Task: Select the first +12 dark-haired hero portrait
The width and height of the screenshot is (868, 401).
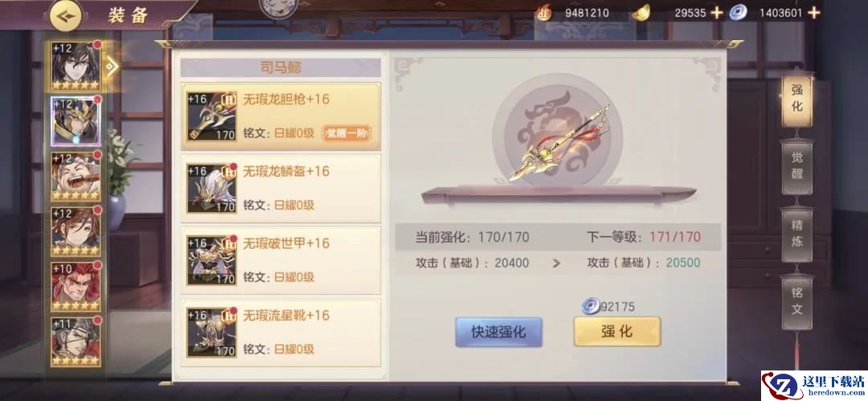Action: pos(76,66)
